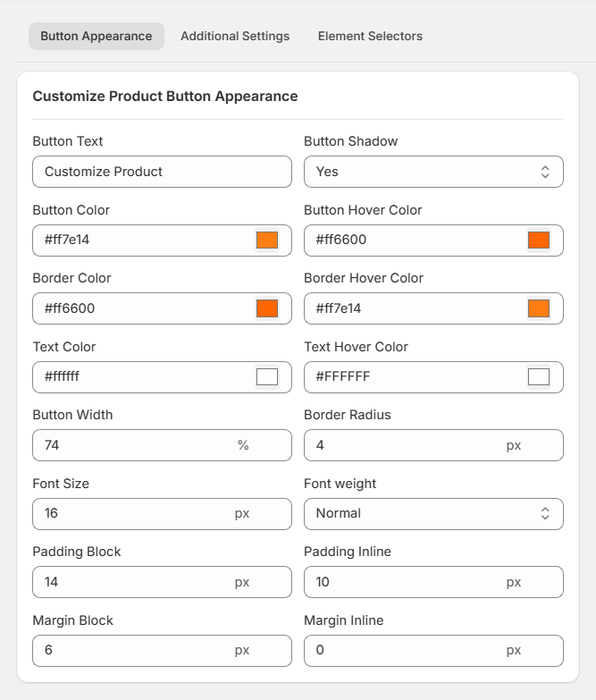Image resolution: width=596 pixels, height=700 pixels.
Task: Select the Button Appearance tab
Action: (x=97, y=37)
